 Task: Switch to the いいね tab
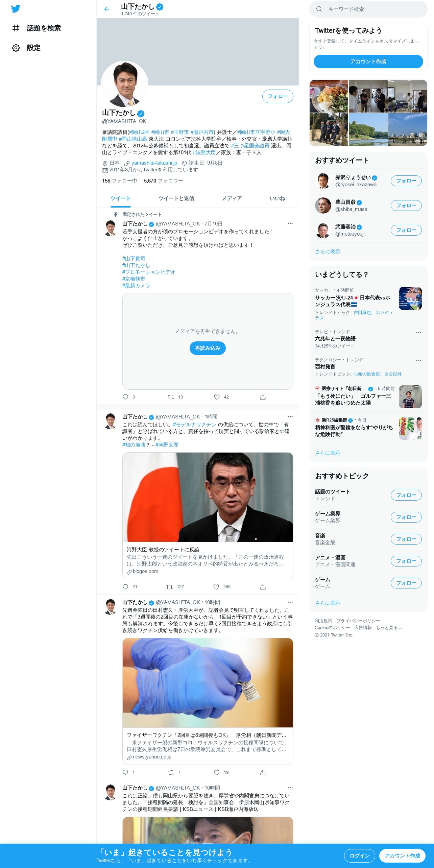277,198
